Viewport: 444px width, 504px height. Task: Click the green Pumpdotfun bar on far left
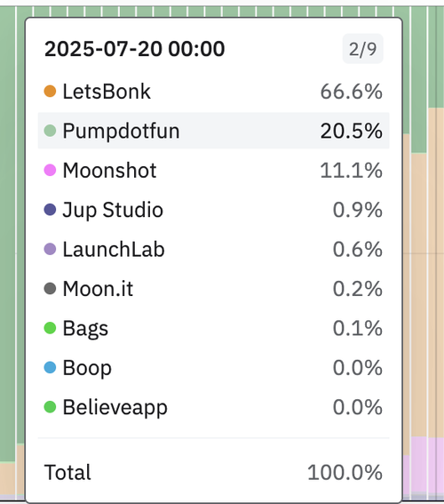[x=7, y=235]
